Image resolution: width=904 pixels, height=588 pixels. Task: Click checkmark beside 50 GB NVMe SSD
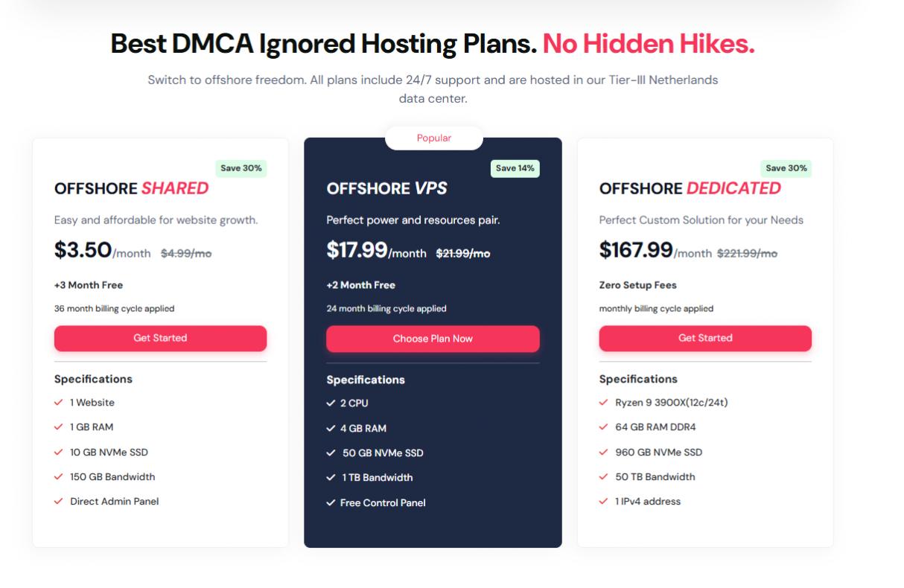pos(331,453)
